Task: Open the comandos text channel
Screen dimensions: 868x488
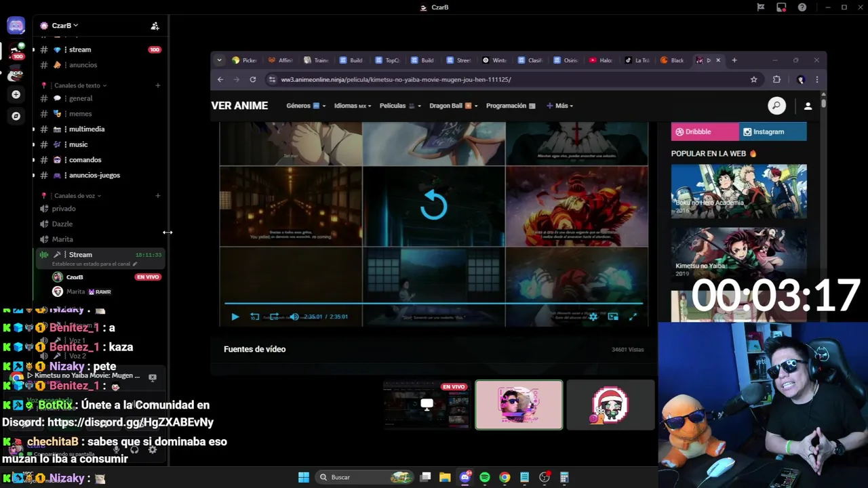Action: tap(85, 160)
